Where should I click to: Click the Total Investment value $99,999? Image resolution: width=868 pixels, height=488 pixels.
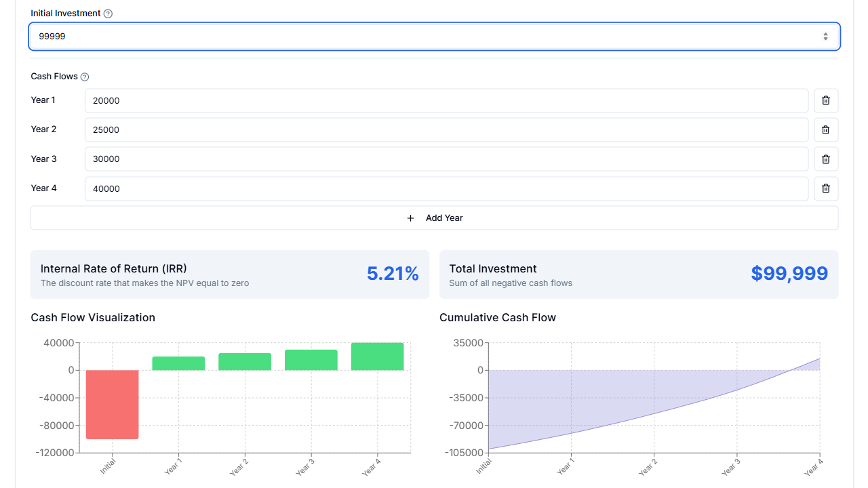789,273
